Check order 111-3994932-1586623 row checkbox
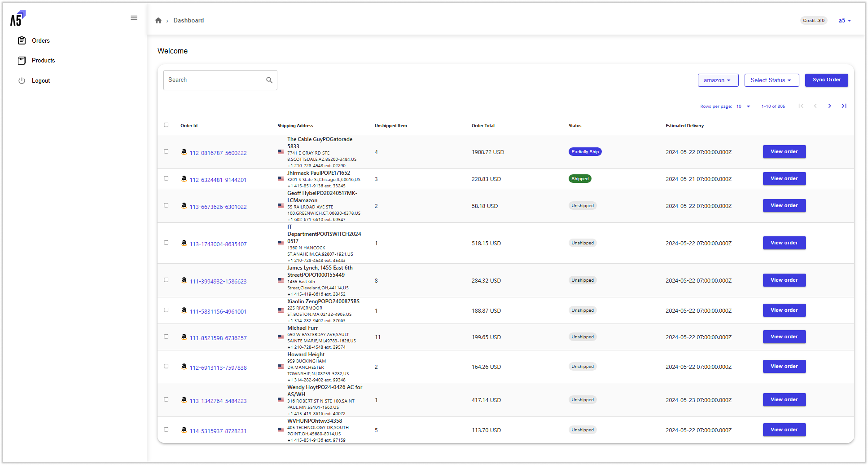This screenshot has height=465, width=868. (166, 280)
